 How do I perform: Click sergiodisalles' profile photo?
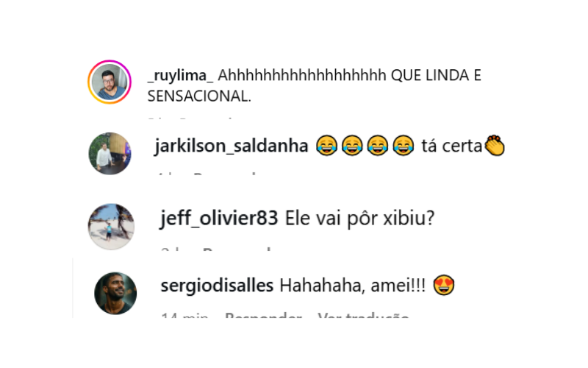tap(115, 293)
